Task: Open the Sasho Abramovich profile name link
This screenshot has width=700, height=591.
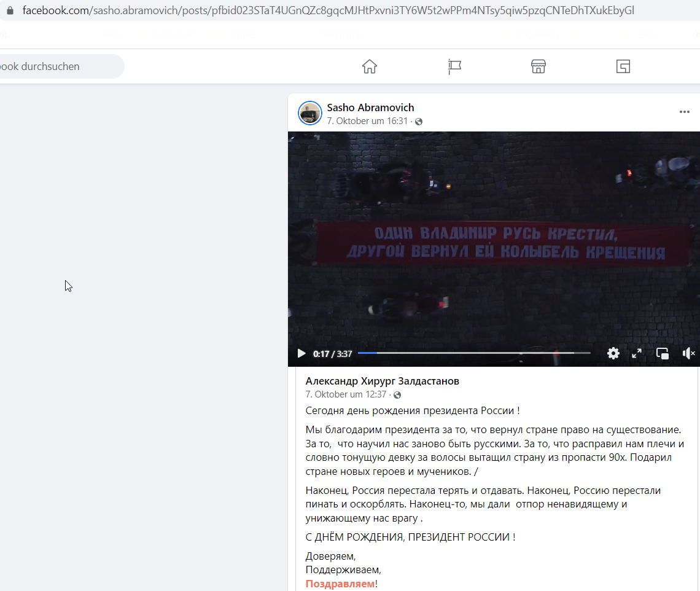Action: 370,108
